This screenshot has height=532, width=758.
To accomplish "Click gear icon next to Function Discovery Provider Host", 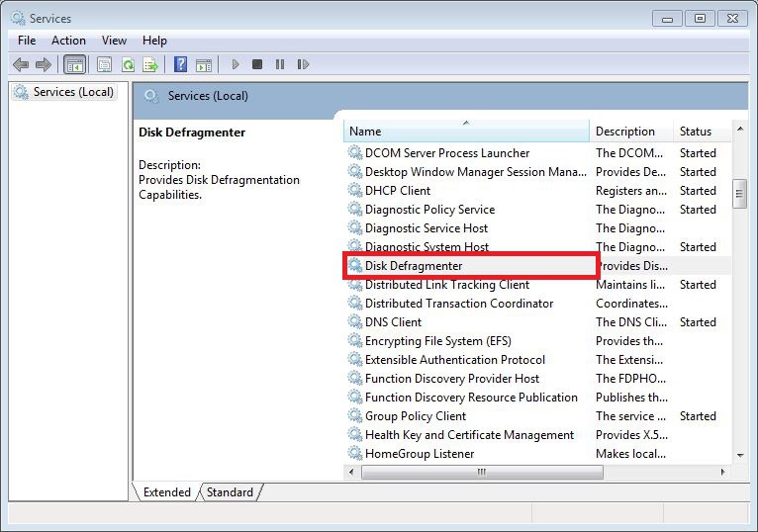I will coord(355,379).
